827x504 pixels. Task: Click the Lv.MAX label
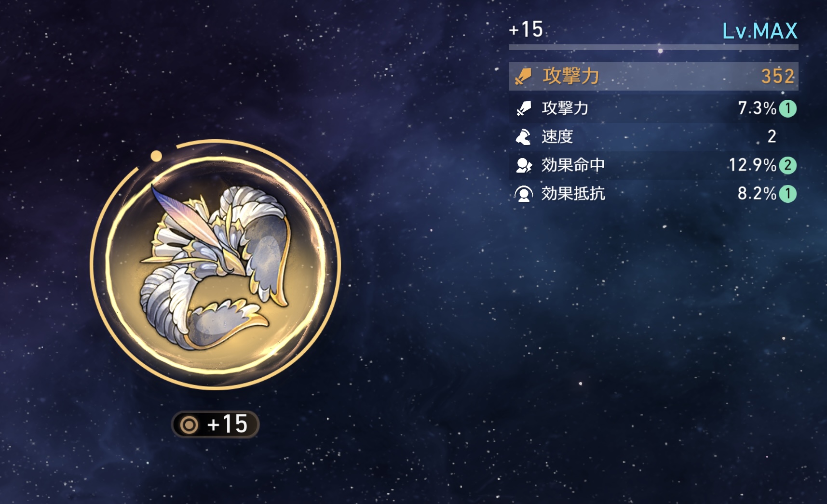(x=760, y=31)
